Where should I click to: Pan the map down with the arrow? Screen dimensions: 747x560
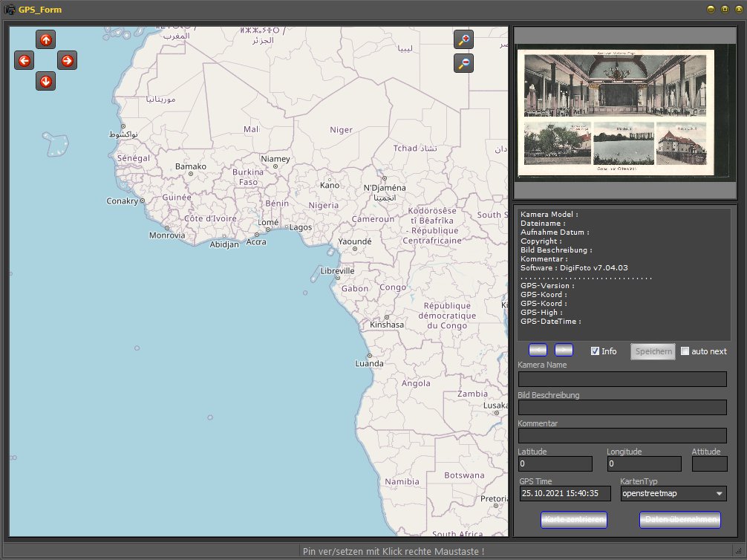point(46,81)
